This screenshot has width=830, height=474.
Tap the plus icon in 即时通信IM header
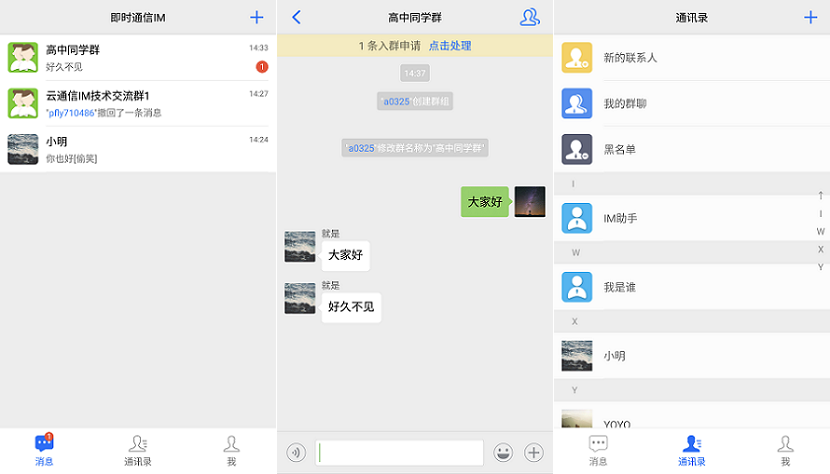(257, 17)
